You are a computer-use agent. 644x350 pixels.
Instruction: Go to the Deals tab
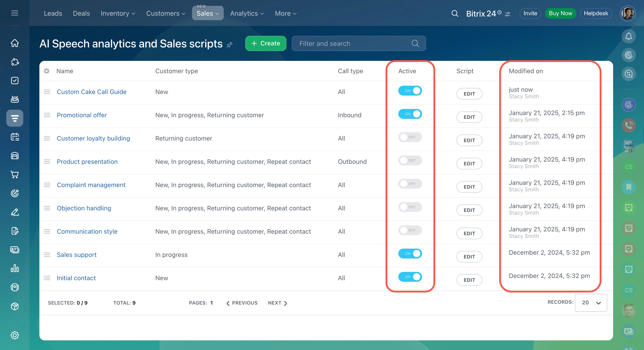[x=81, y=13]
